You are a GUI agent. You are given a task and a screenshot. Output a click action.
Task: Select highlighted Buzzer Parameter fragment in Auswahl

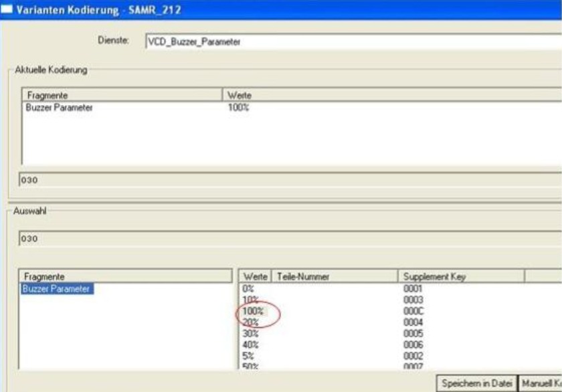point(58,289)
